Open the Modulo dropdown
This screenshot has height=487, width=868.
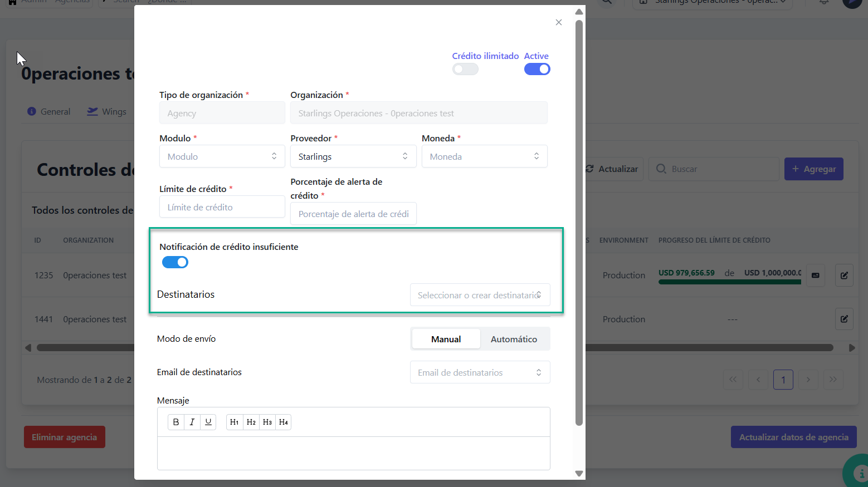pyautogui.click(x=222, y=156)
